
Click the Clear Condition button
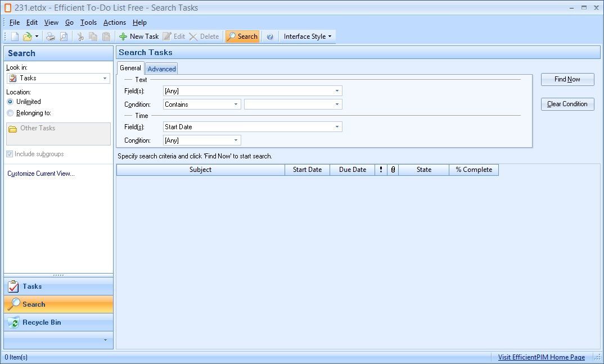click(x=567, y=104)
